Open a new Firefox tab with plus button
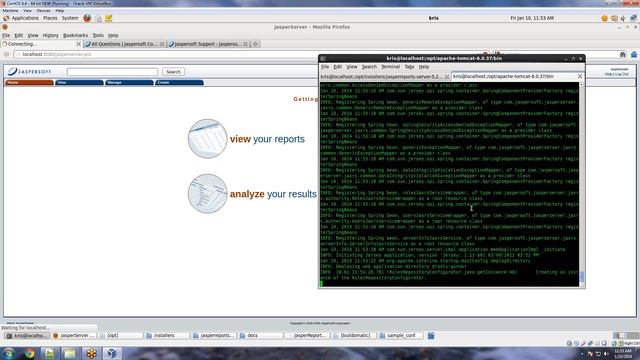This screenshot has height=360, width=640. tap(256, 44)
